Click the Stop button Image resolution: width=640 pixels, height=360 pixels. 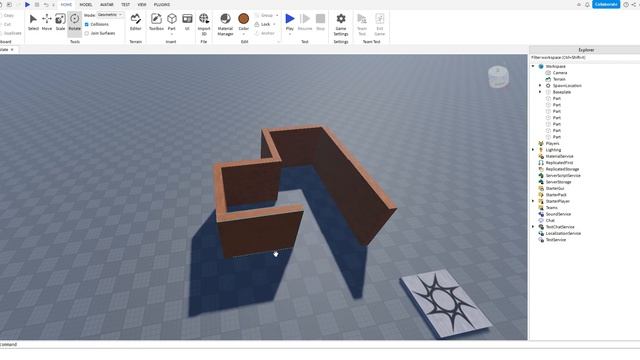click(320, 22)
